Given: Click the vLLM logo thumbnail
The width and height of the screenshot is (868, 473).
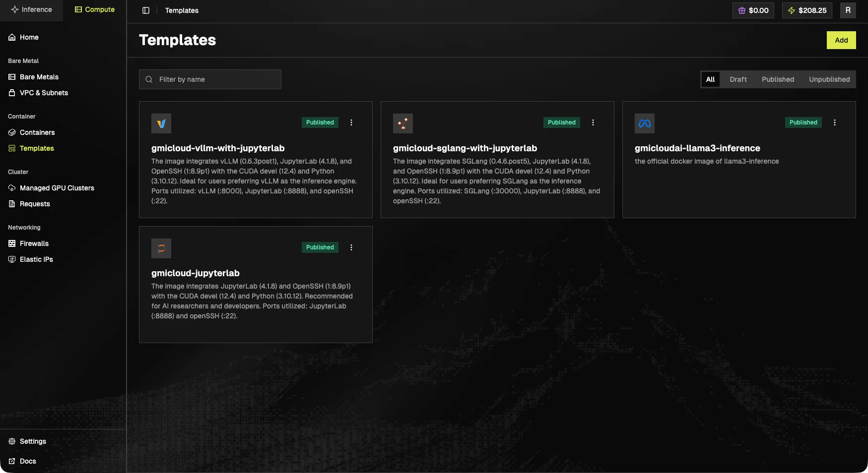Looking at the screenshot, I should point(161,123).
